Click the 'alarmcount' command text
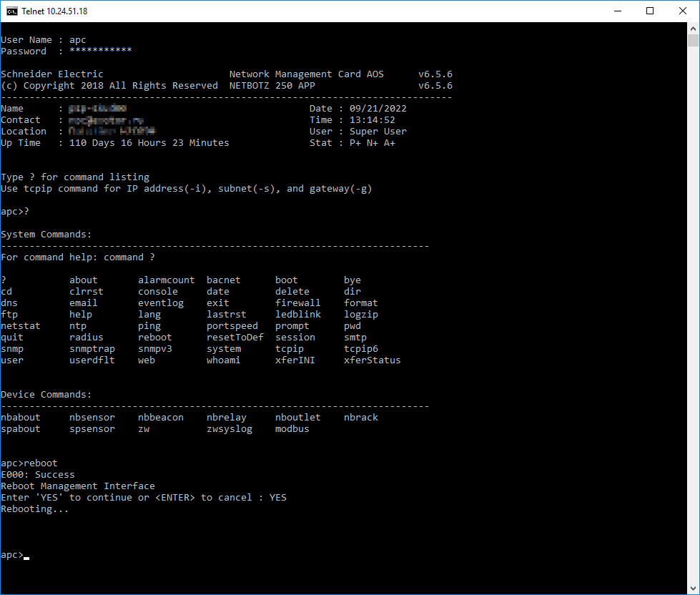 coord(167,280)
